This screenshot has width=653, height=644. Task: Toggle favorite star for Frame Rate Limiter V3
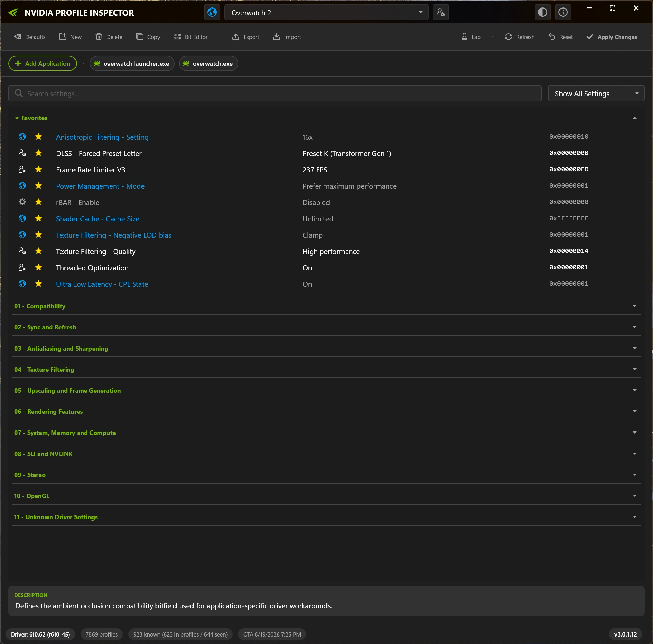pyautogui.click(x=39, y=169)
